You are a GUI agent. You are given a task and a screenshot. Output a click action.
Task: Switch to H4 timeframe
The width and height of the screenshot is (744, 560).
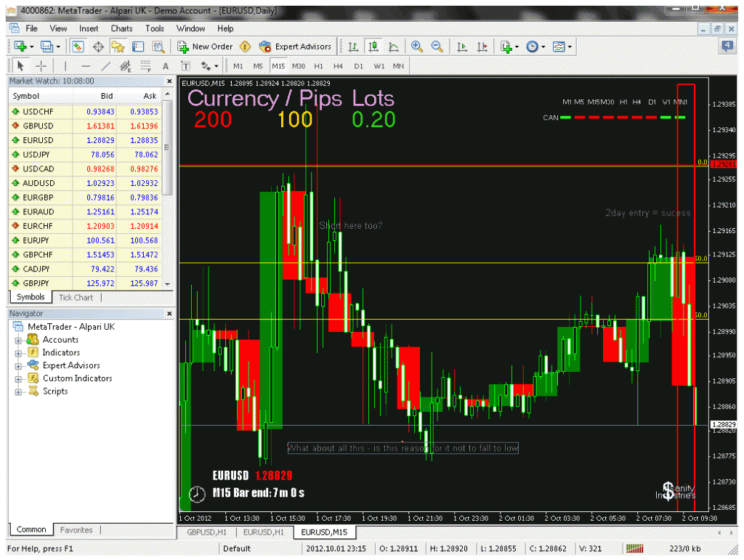coord(338,66)
